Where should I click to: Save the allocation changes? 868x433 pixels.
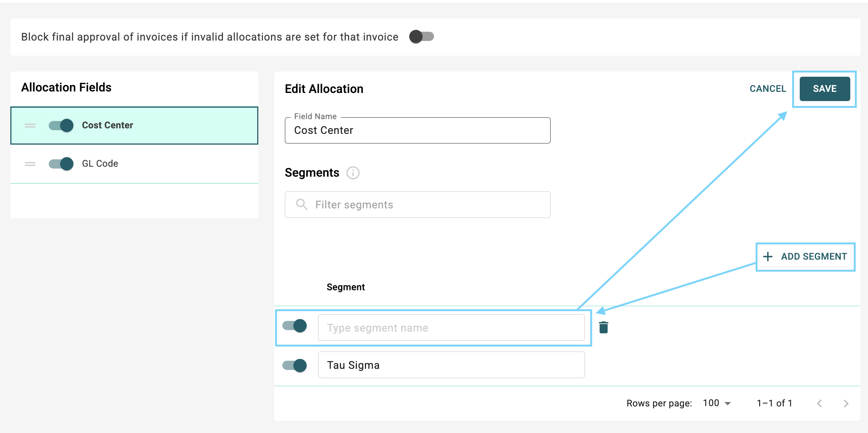click(x=824, y=89)
